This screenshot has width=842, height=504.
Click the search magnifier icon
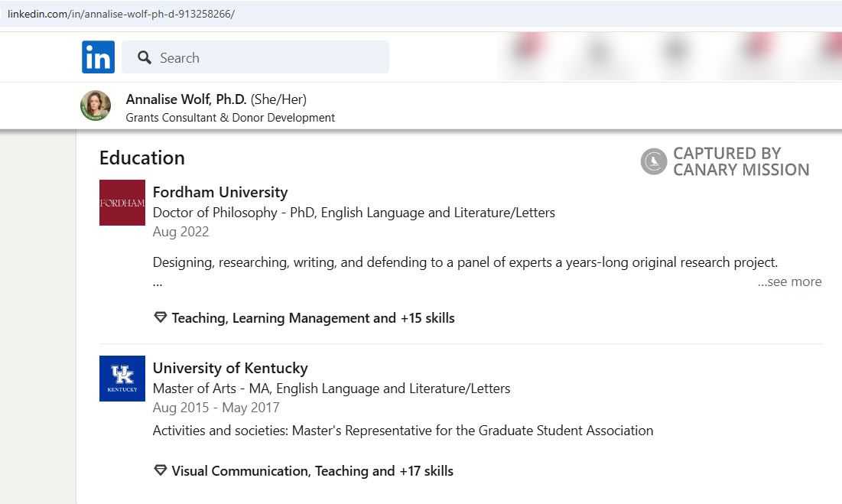tap(145, 57)
